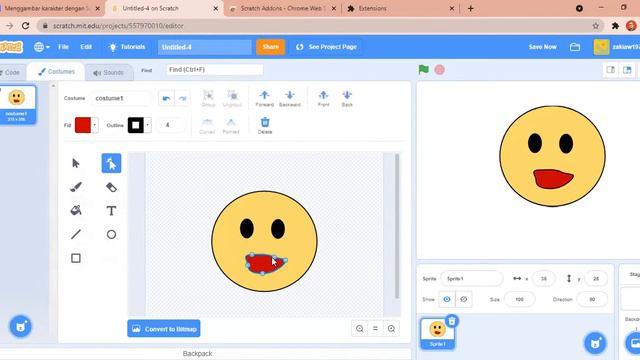
Task: Open the Choose a Costume button
Action: (20, 326)
